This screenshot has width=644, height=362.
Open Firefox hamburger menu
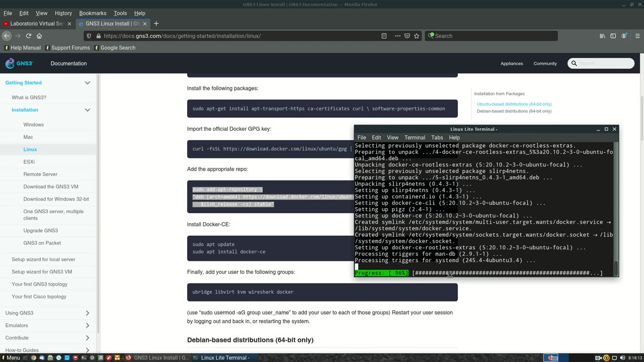638,36
